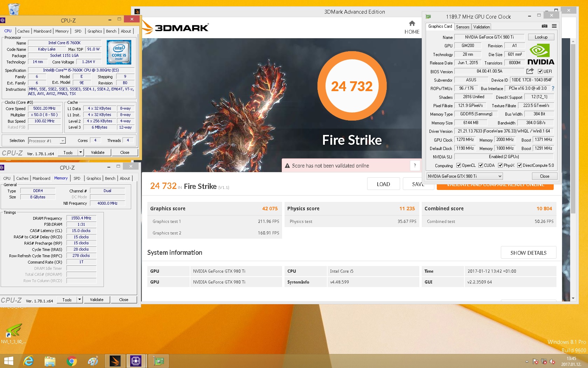Click Validate in the upper CPU-Z window
The width and height of the screenshot is (588, 368).
(x=98, y=152)
